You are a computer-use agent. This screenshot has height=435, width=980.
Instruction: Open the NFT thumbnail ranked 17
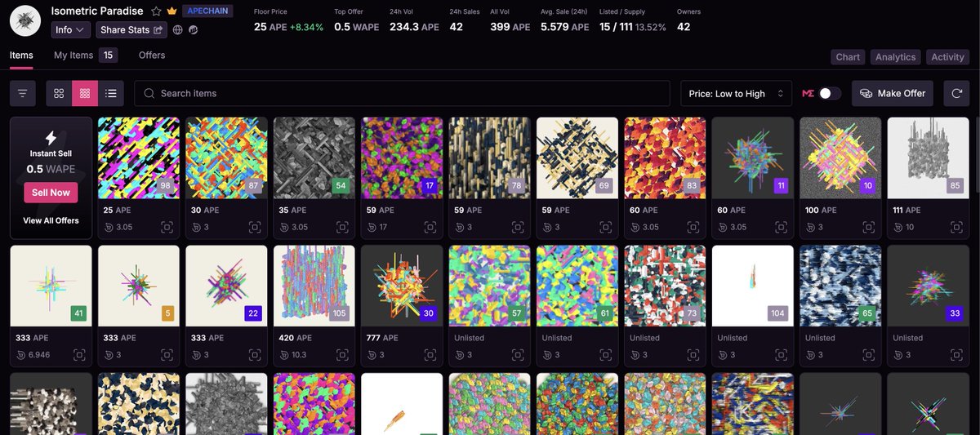[402, 158]
